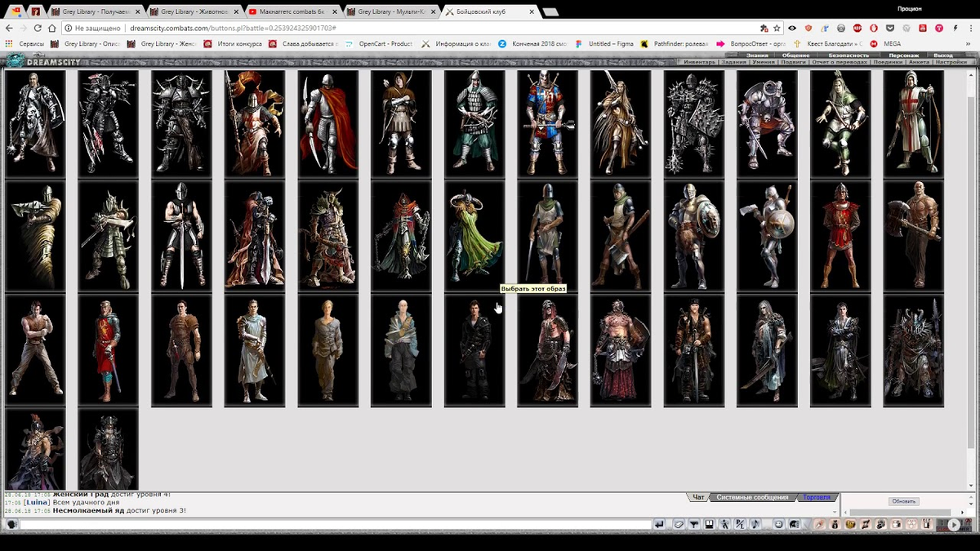Image resolution: width=980 pixels, height=551 pixels.
Task: Open the ABP adblock extension icon
Action: (857, 28)
